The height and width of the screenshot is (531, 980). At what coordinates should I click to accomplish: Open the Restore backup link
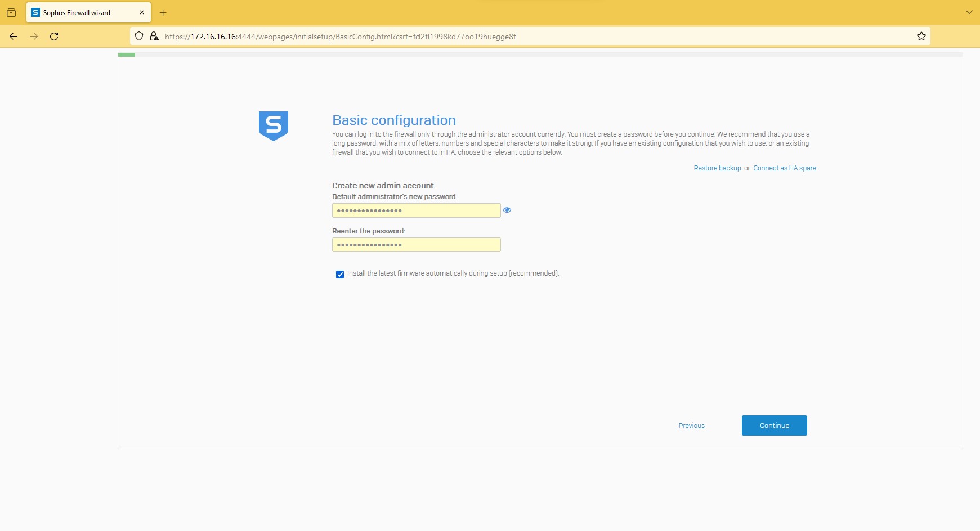[717, 168]
